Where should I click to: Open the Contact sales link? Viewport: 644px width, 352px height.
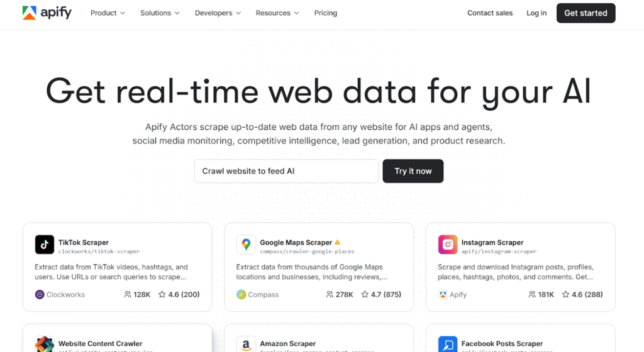point(490,13)
